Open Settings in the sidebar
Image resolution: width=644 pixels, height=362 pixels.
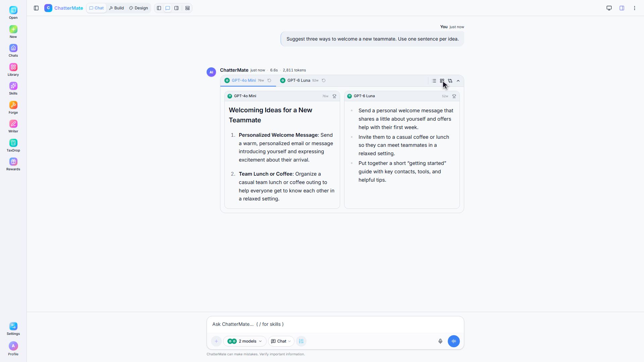(x=13, y=329)
